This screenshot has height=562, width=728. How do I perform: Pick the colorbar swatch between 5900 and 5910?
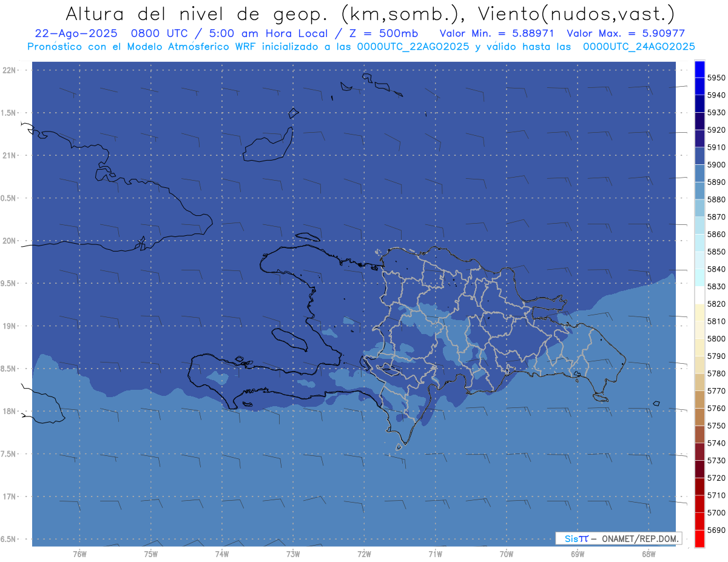click(699, 156)
